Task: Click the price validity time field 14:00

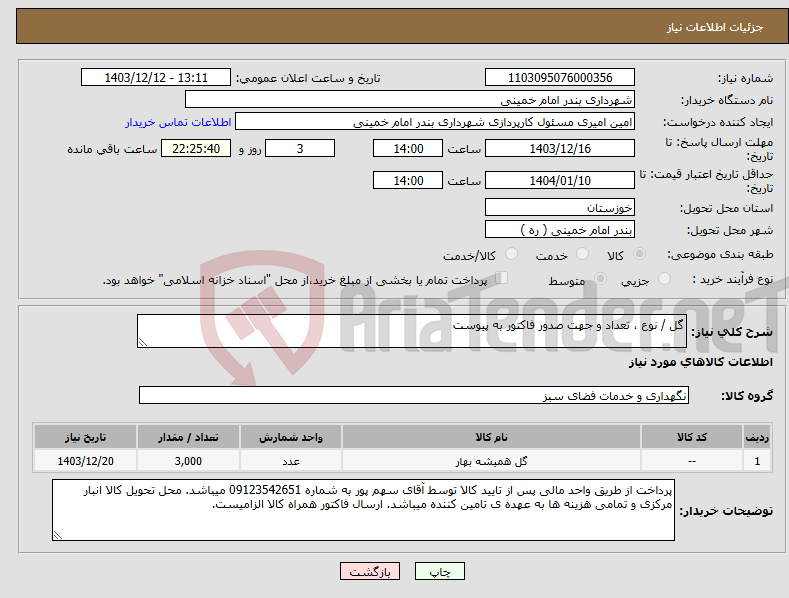Action: coord(408,180)
